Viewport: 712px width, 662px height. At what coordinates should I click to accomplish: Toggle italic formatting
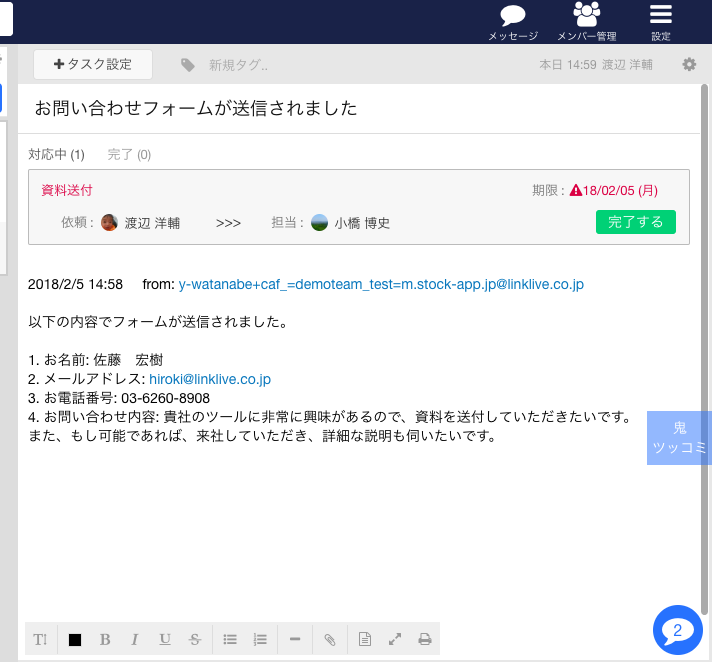click(134, 639)
